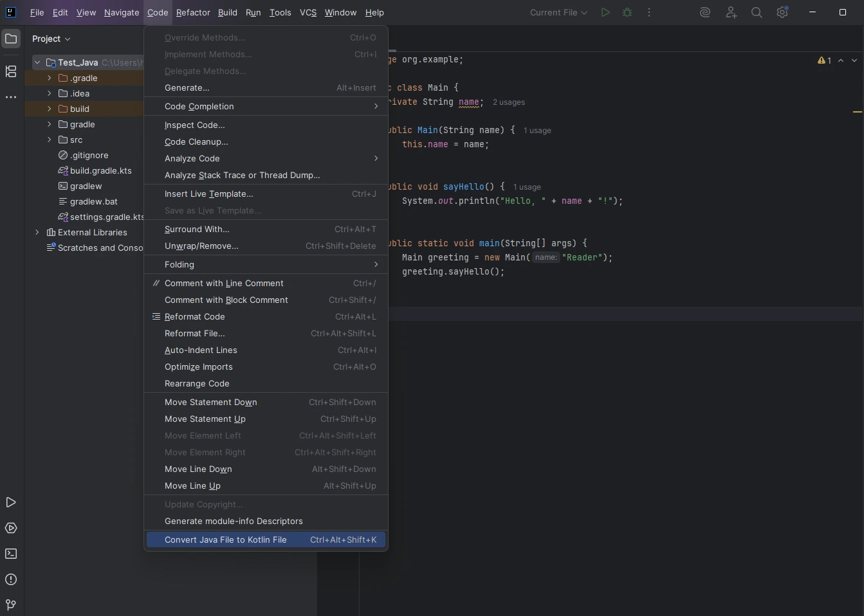Click the warning indicator in editor
864x616 pixels.
pyautogui.click(x=824, y=60)
